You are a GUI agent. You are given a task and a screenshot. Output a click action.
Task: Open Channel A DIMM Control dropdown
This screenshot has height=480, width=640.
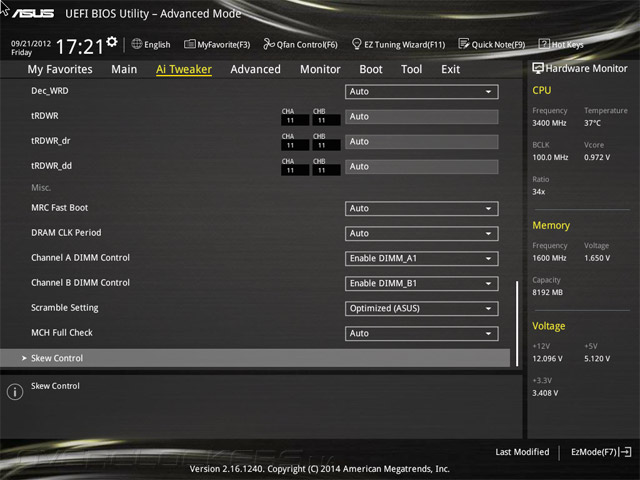[421, 258]
